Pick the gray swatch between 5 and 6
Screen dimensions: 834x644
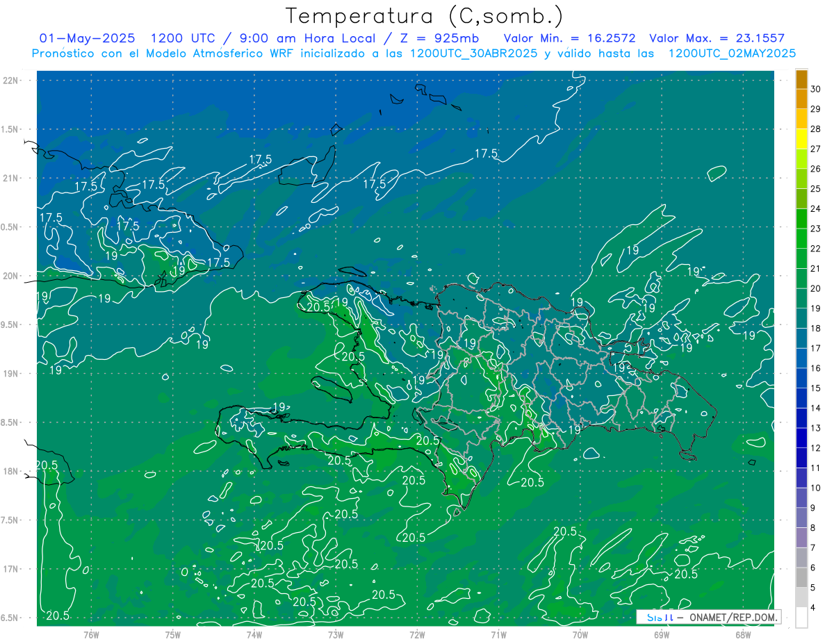click(x=802, y=577)
